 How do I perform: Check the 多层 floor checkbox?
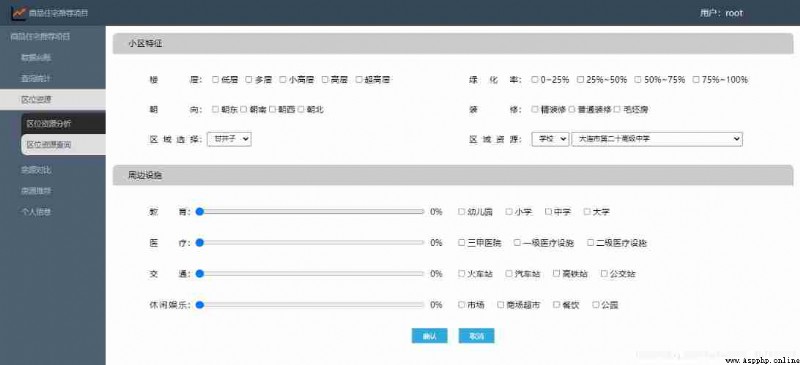pos(249,80)
